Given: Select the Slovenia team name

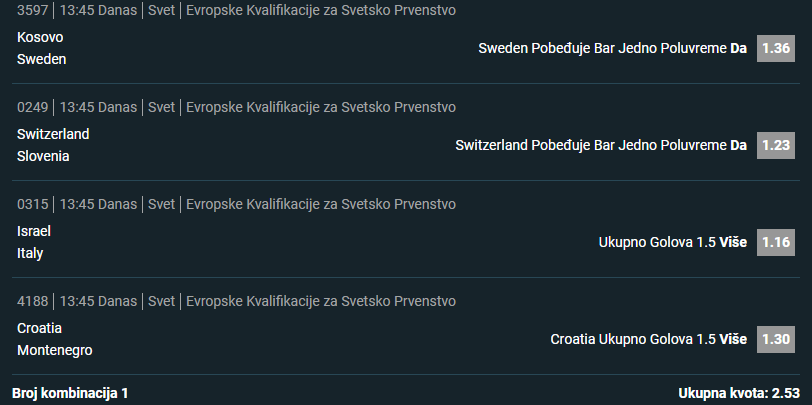Looking at the screenshot, I should click(x=43, y=156).
